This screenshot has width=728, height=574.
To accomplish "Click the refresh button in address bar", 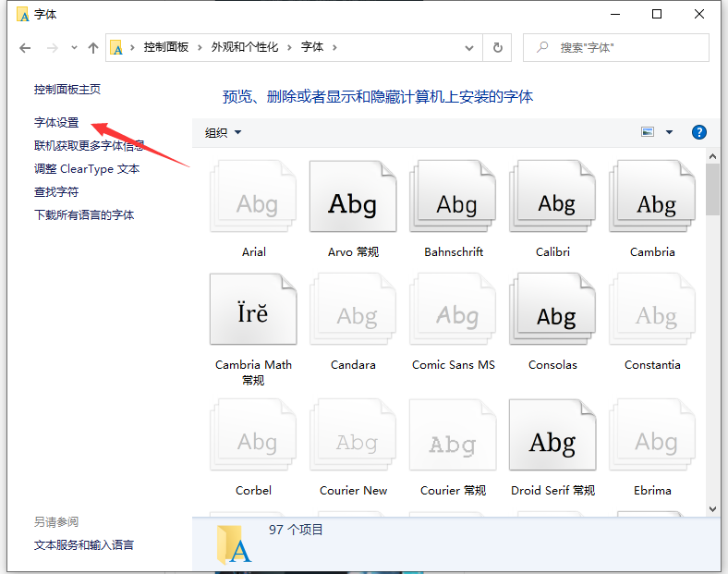I will coord(497,47).
